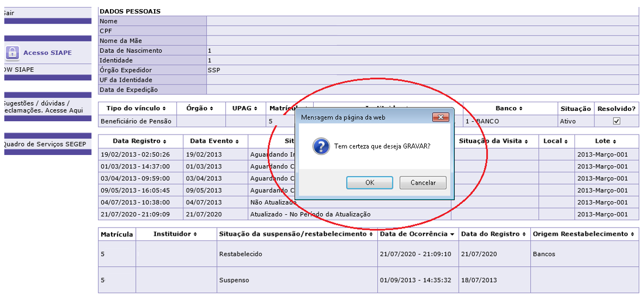The image size is (644, 296).
Task: Toggle the Resolvido checkbox
Action: 617,121
